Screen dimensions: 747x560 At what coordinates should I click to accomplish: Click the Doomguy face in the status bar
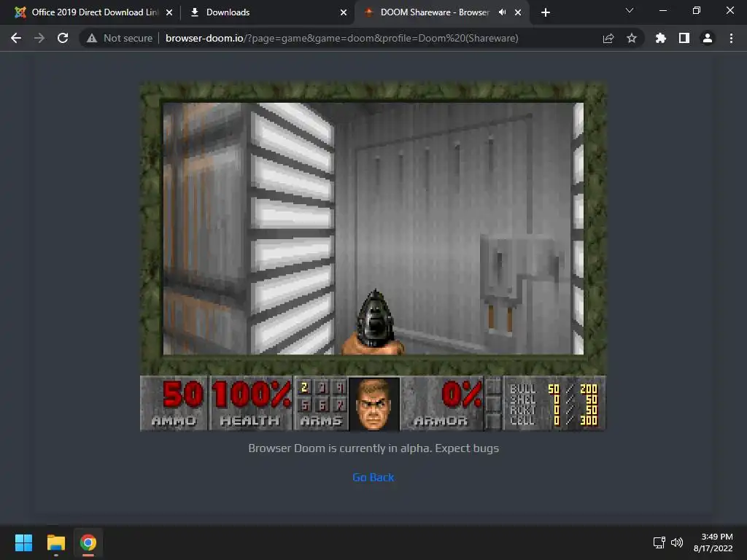[x=374, y=404]
